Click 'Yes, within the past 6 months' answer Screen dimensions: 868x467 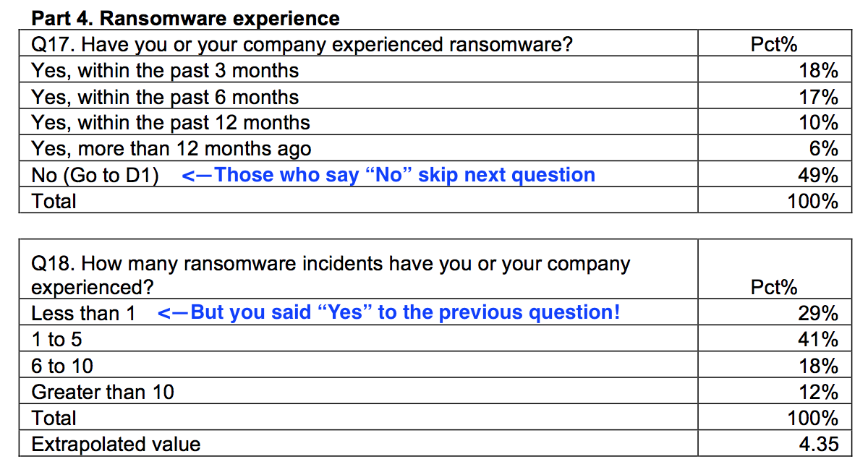click(165, 97)
